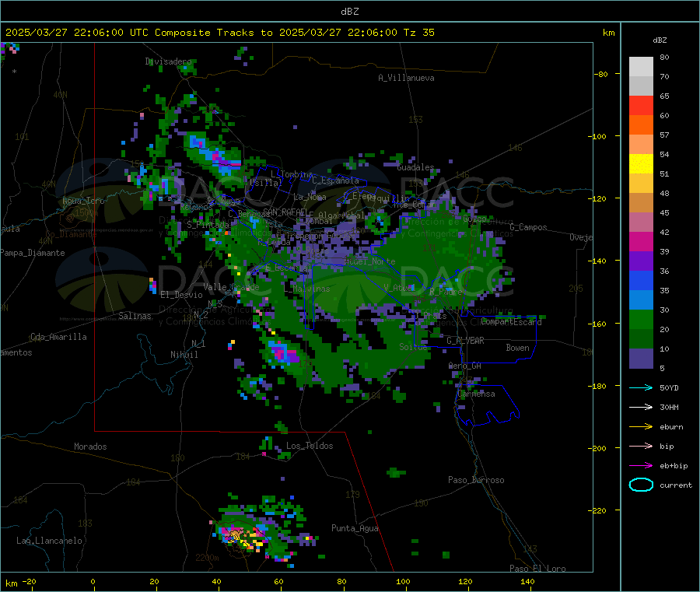
Task: Click the 'Punta_Agua' map label
Action: point(355,528)
